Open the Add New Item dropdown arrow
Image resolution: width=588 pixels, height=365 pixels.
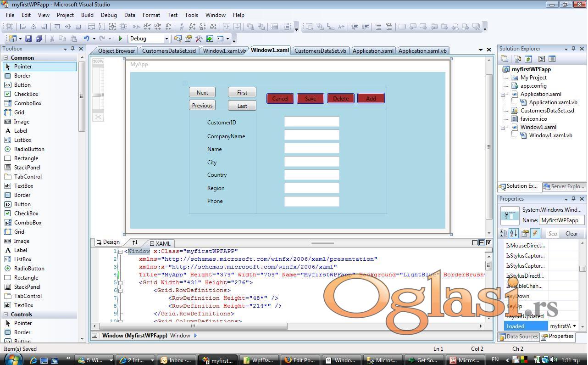click(x=19, y=39)
